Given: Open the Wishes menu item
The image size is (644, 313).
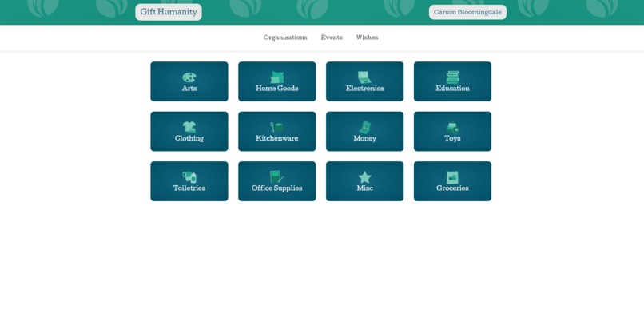Looking at the screenshot, I should tap(367, 38).
